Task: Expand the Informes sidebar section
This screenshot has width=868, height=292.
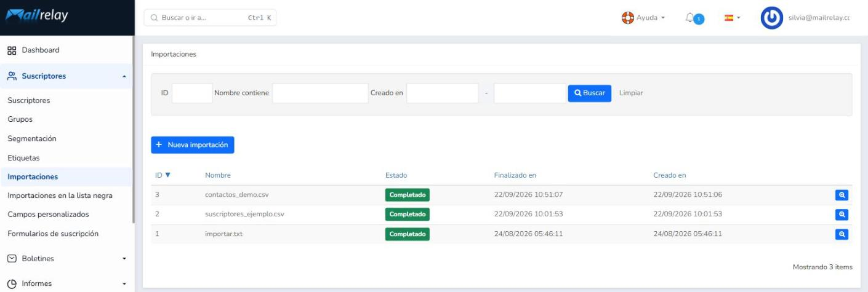Action: coord(124,284)
